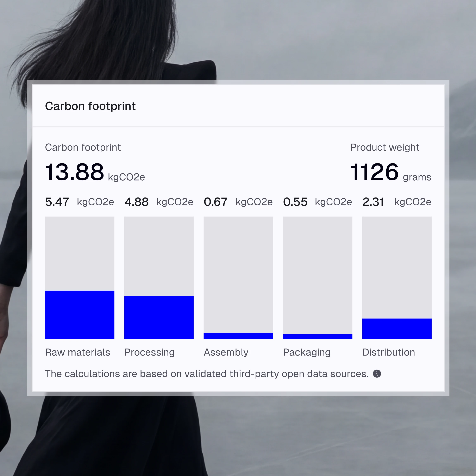Click the Distribution blue bar
The height and width of the screenshot is (476, 476).
(397, 328)
